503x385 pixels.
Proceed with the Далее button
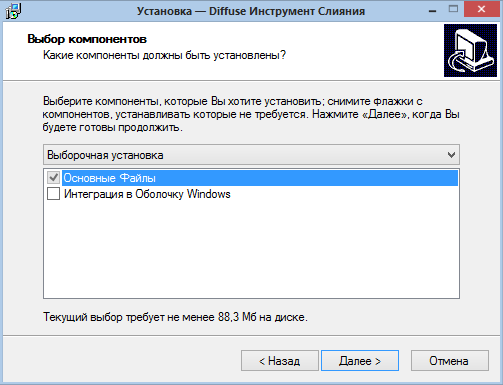tap(360, 361)
